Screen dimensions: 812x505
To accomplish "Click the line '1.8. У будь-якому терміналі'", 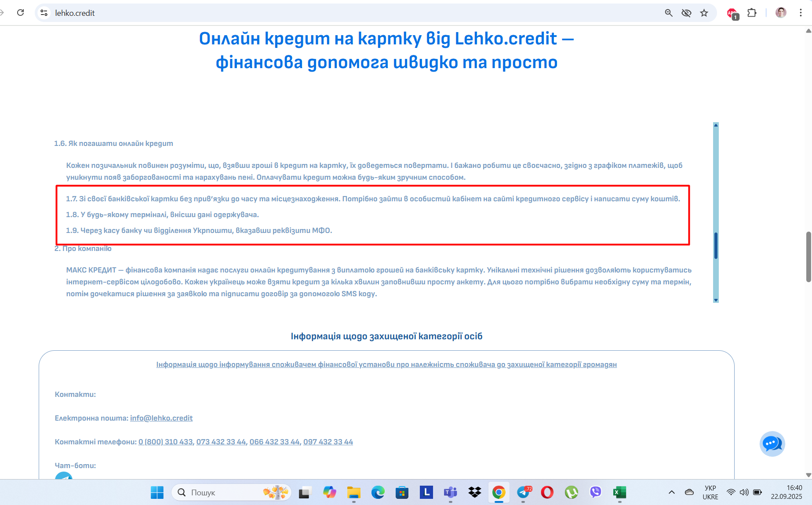I will click(x=162, y=214).
